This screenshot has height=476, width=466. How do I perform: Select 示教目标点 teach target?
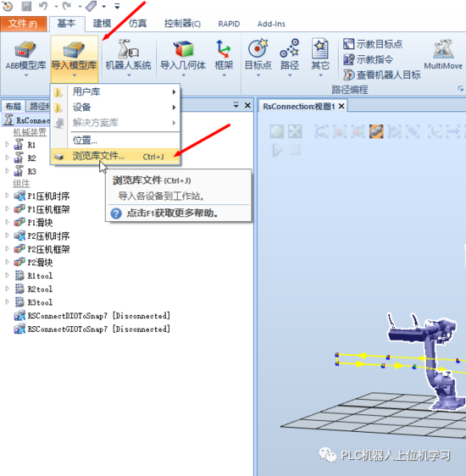pyautogui.click(x=373, y=44)
